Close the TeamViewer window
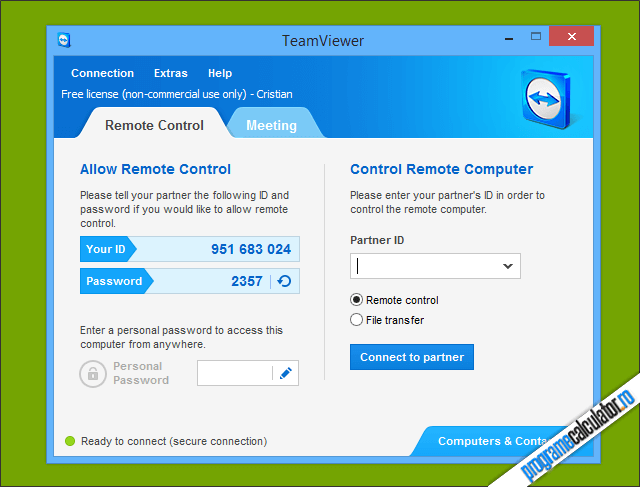 [571, 36]
